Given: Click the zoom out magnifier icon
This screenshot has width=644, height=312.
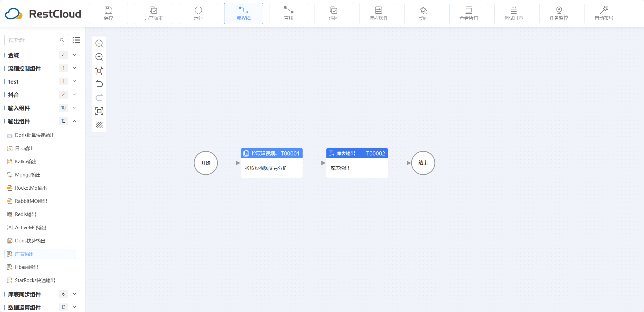Looking at the screenshot, I should click(99, 43).
